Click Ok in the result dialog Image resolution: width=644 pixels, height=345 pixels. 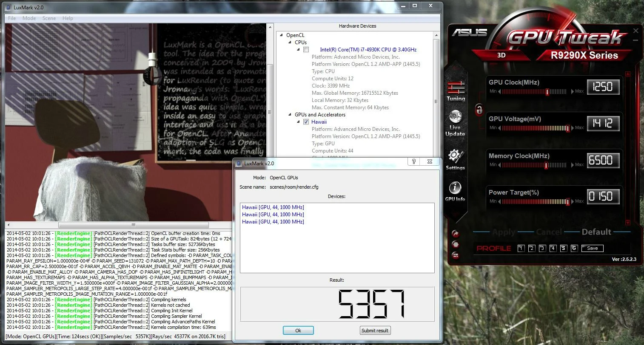pyautogui.click(x=298, y=331)
